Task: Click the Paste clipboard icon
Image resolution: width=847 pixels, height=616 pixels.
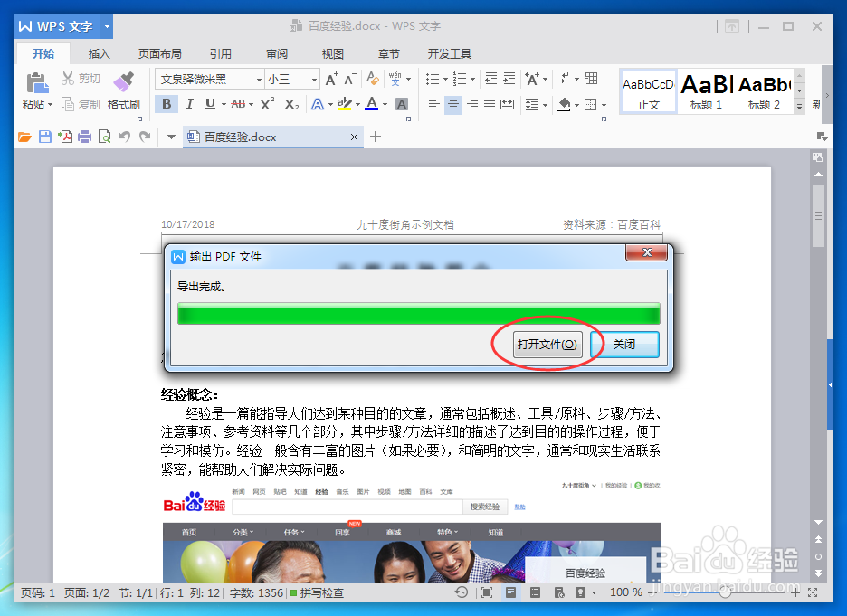Action: (x=37, y=83)
